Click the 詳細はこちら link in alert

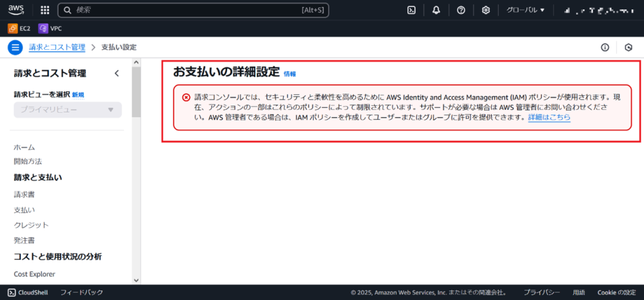click(549, 118)
